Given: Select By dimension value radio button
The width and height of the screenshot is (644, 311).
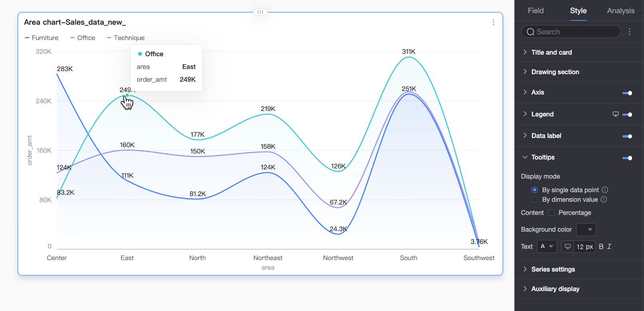Looking at the screenshot, I should pos(535,199).
